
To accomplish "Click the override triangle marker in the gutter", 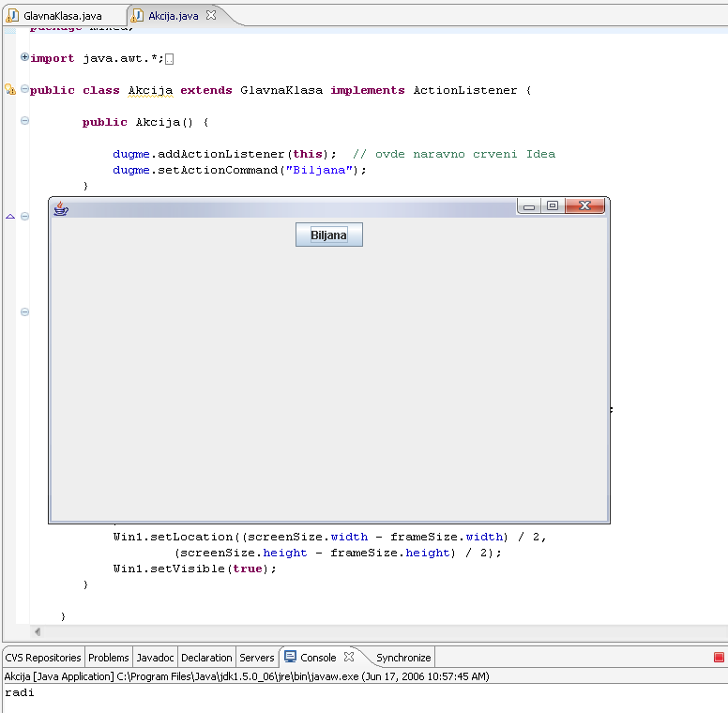I will [x=10, y=217].
